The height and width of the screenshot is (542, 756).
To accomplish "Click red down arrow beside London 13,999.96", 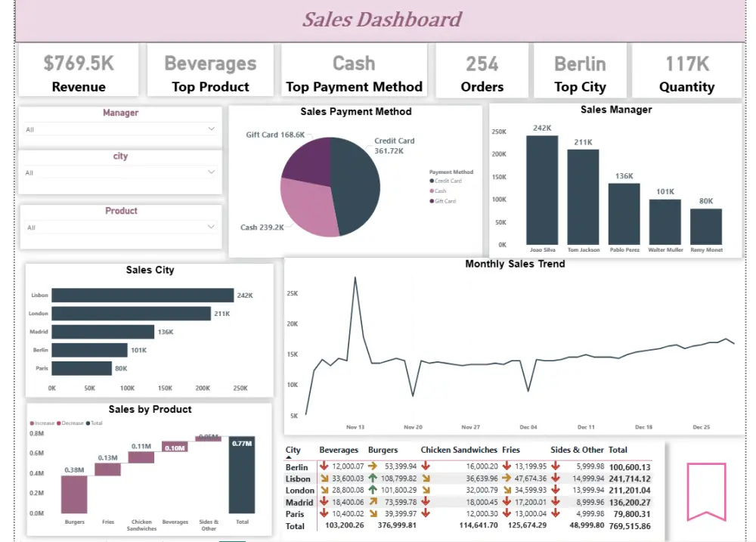I will click(556, 490).
